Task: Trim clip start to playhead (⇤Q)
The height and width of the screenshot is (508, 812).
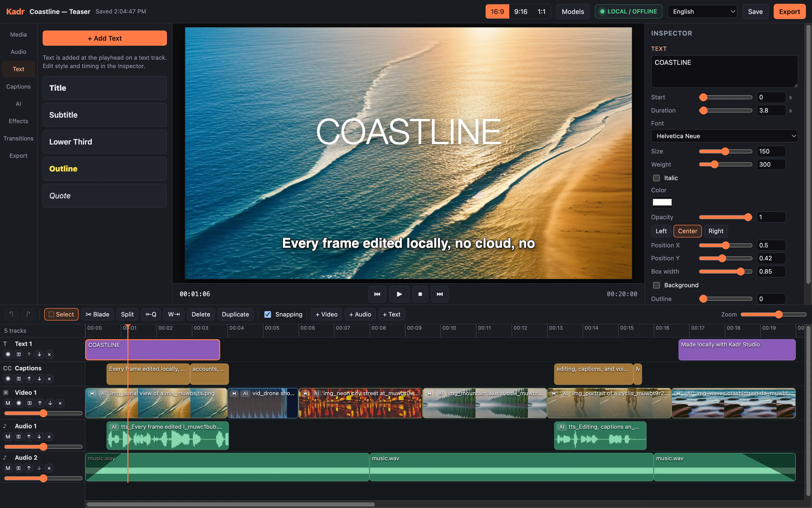Action: pos(151,314)
